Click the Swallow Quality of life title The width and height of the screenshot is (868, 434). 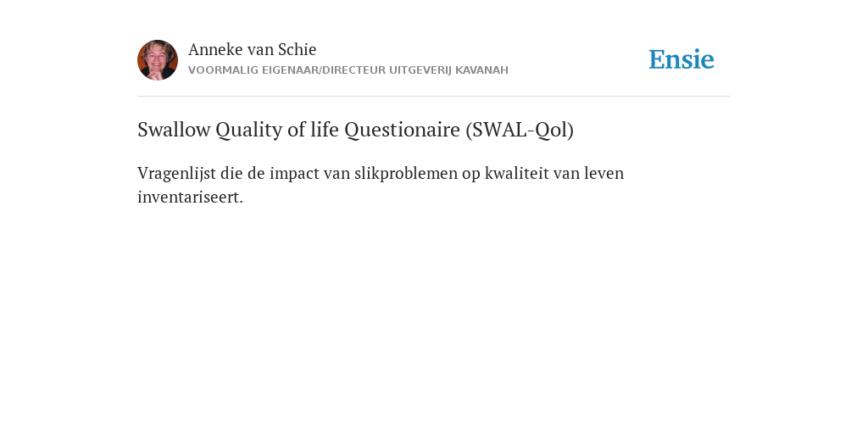point(355,130)
